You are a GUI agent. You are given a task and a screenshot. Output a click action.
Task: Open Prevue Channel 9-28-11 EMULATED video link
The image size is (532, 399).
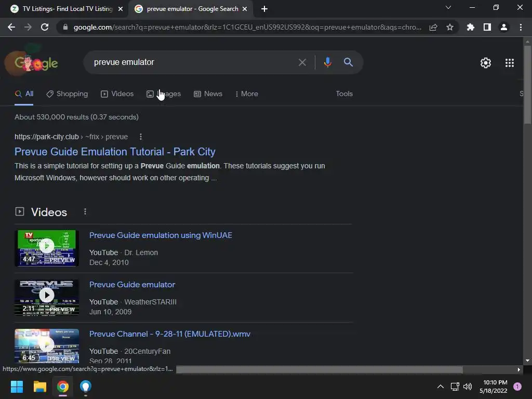coord(170,334)
